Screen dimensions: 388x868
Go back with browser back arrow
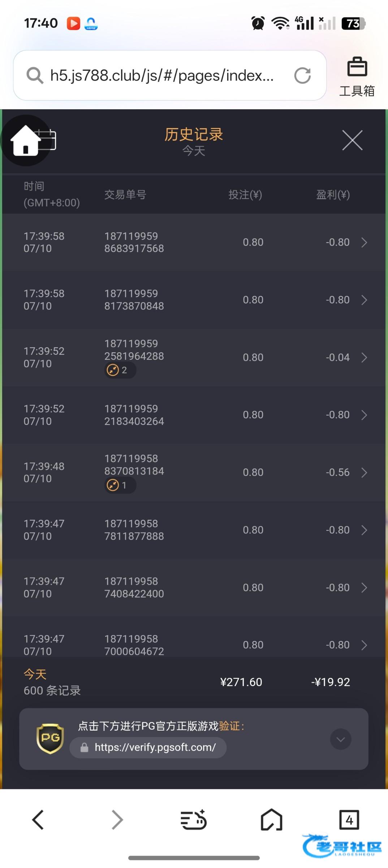point(38,819)
